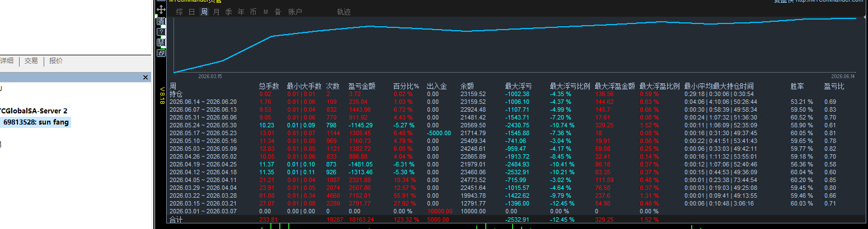868x229 pixels.
Task: Switch to the 季 quarterly tab
Action: (228, 12)
